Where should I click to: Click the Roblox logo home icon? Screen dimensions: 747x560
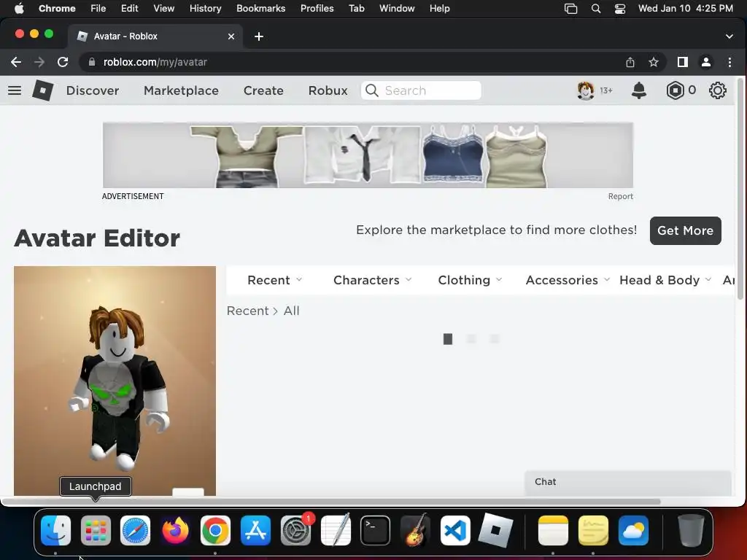coord(42,90)
